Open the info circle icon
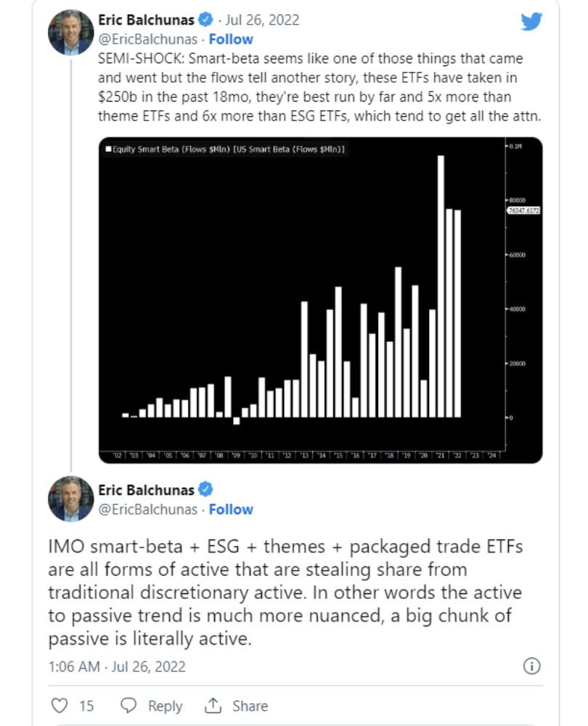 (531, 666)
